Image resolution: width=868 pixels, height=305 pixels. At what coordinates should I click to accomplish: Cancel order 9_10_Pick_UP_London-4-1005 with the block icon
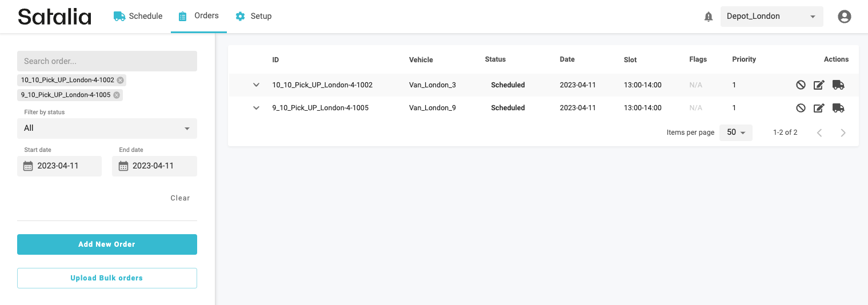coord(801,108)
